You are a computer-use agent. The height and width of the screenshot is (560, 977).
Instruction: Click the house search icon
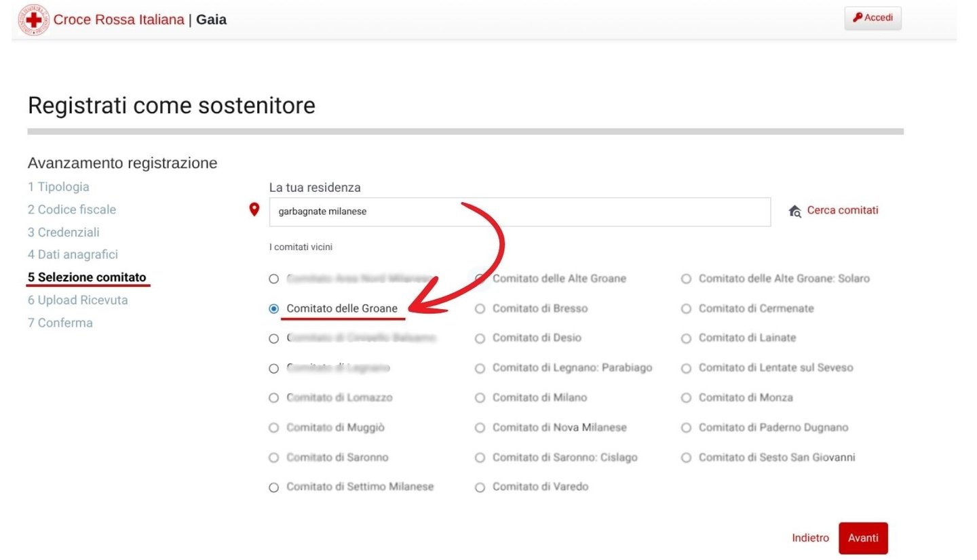click(794, 211)
